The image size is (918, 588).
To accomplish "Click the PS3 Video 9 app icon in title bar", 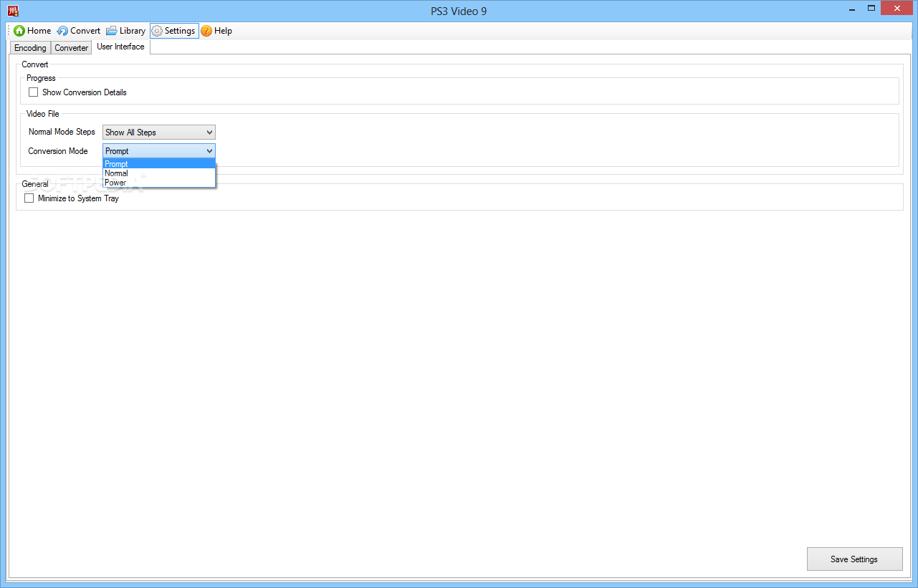I will tap(13, 11).
